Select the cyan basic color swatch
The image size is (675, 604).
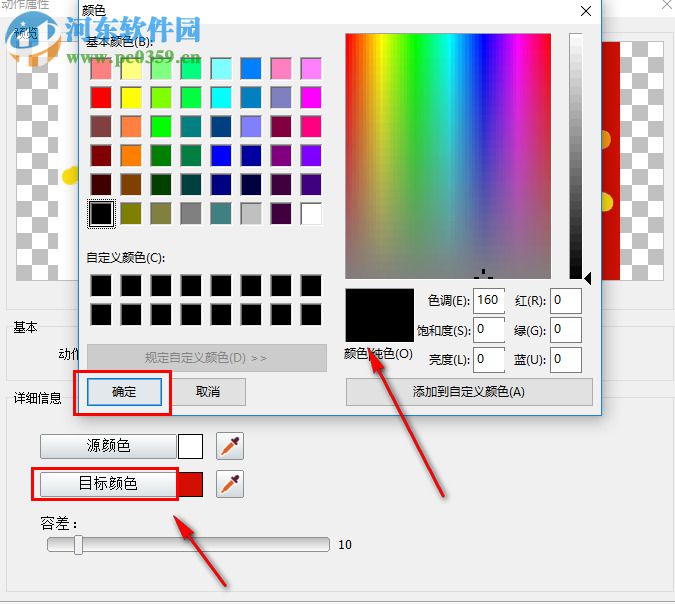click(x=221, y=98)
